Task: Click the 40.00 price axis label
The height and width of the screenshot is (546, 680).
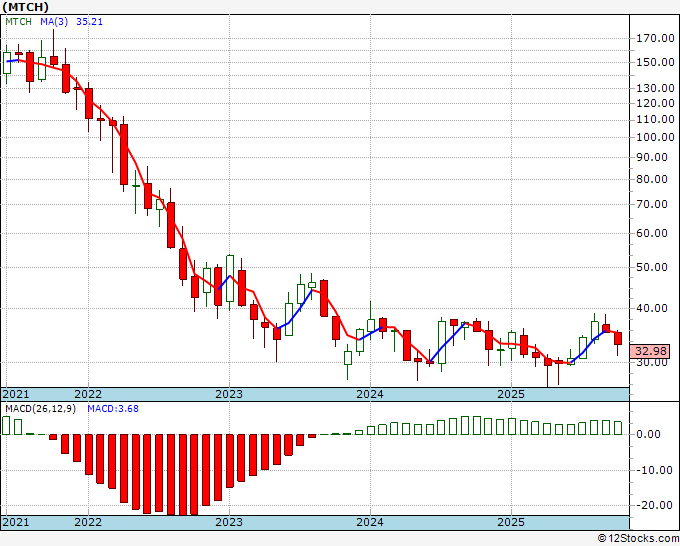Action: (x=652, y=308)
